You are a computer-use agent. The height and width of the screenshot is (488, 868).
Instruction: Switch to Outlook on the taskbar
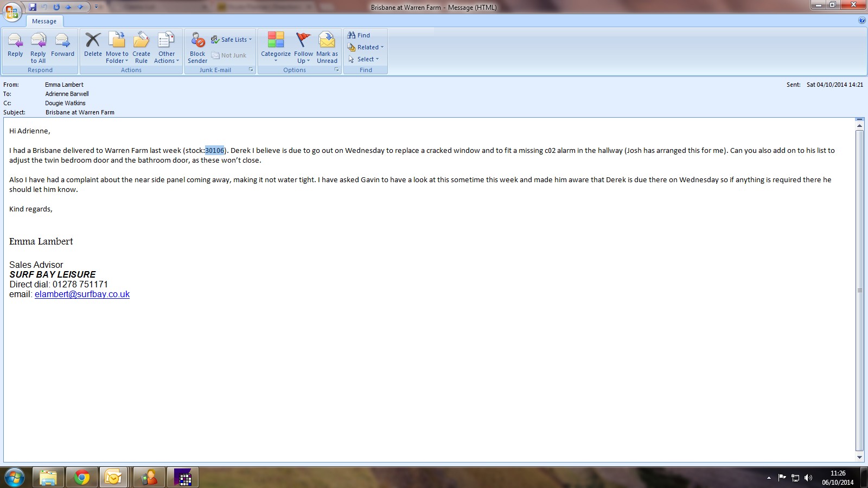click(113, 477)
